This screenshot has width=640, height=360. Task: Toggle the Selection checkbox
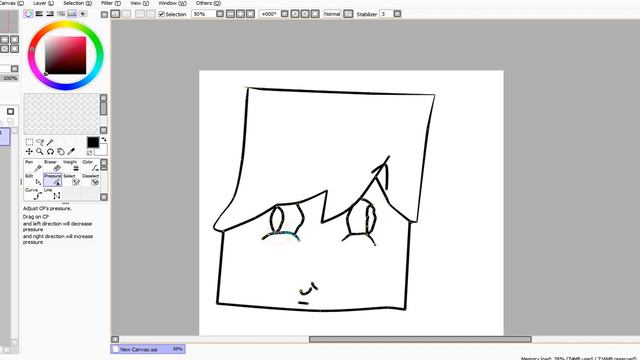click(162, 14)
